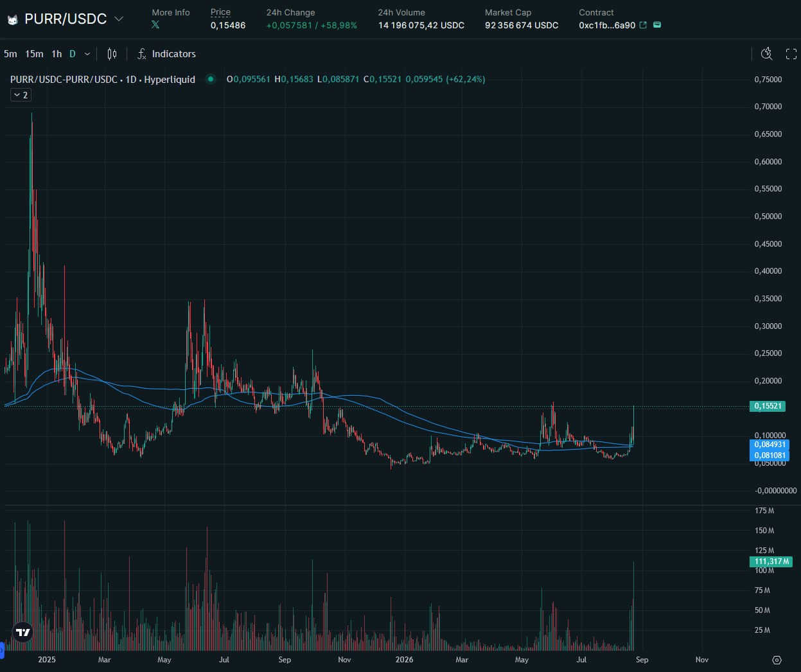Click the More Info label
This screenshot has width=801, height=672.
[171, 12]
